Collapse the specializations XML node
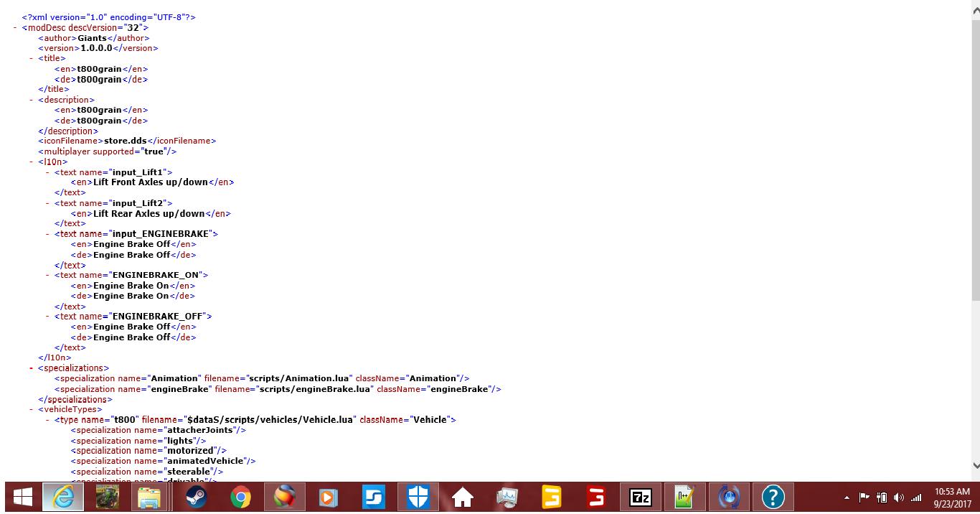Screen dimensions: 980x514 [x=32, y=368]
